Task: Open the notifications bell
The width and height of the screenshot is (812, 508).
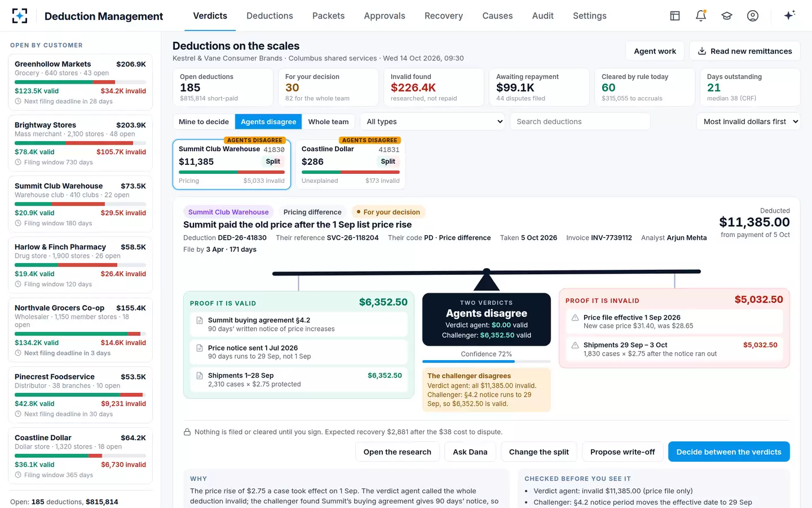Action: coord(701,16)
